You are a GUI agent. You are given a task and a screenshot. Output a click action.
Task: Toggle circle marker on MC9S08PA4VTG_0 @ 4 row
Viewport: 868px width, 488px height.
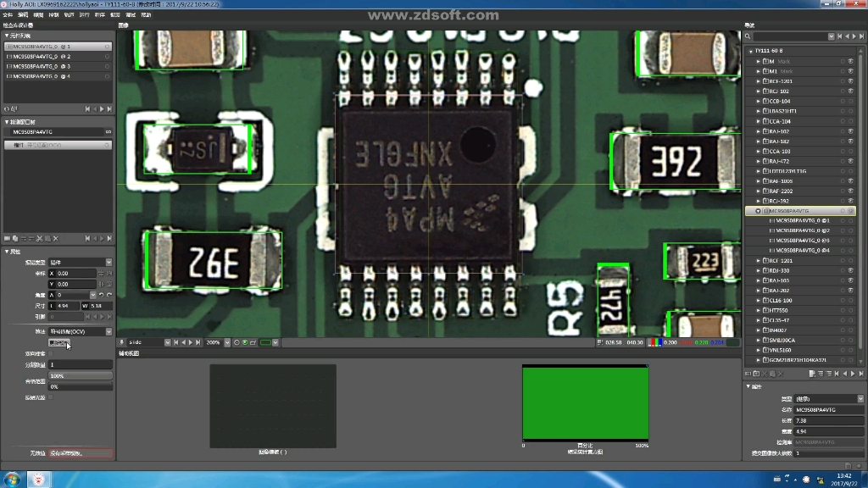pyautogui.click(x=107, y=76)
